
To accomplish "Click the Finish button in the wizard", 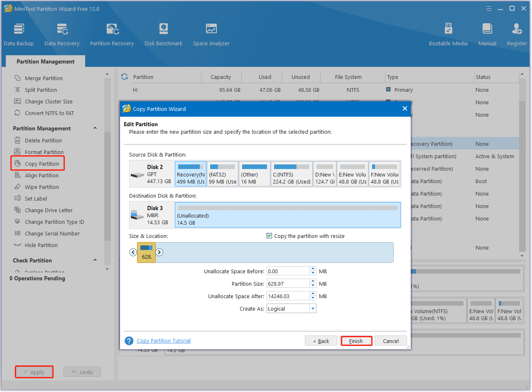I will click(356, 341).
